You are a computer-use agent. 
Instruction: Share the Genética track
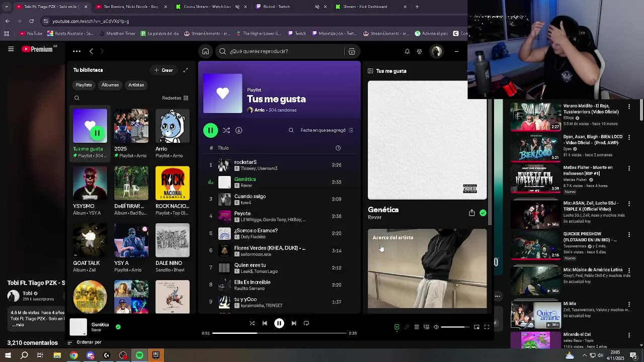point(471,213)
